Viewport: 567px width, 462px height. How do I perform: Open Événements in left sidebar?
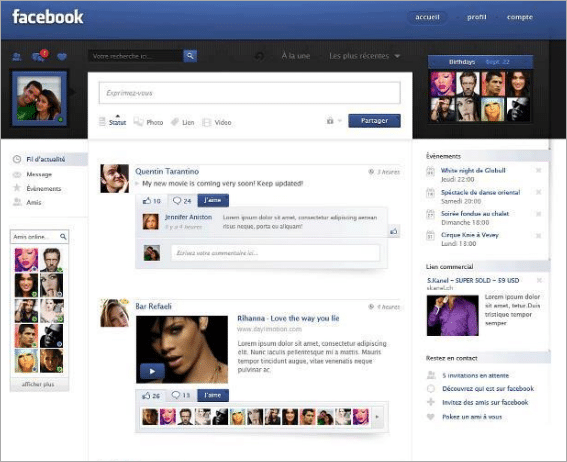coord(43,188)
